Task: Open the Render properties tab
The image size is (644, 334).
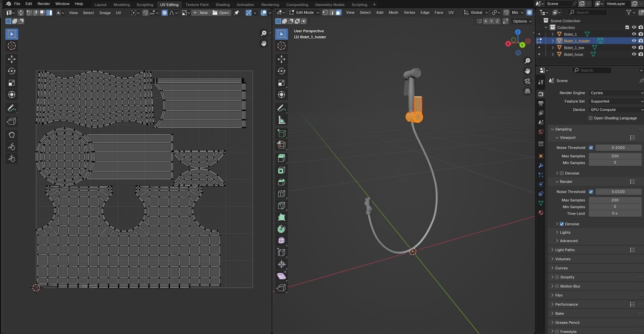Action: (x=541, y=94)
